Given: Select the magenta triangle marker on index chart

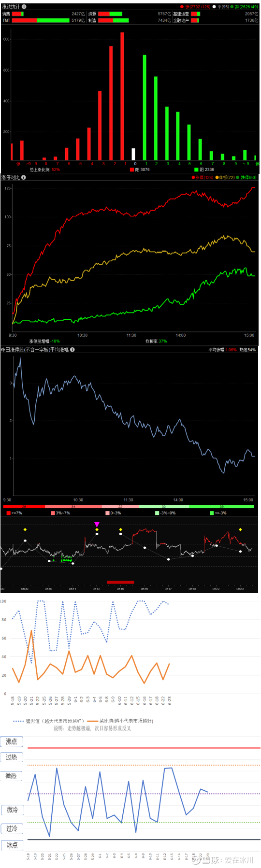Looking at the screenshot, I should point(97,525).
